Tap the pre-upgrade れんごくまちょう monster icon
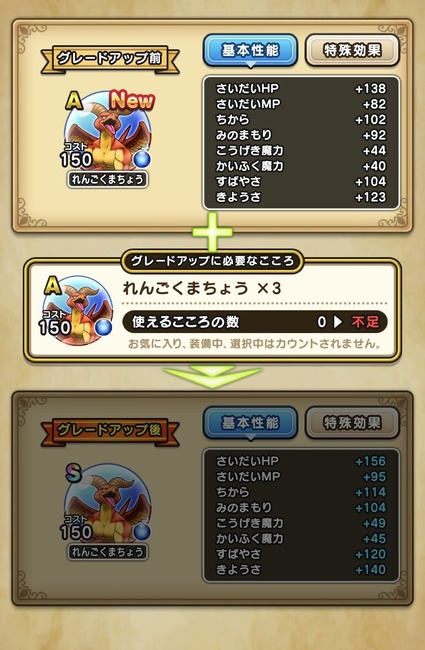Screen dimensions: 425x650 click(108, 133)
